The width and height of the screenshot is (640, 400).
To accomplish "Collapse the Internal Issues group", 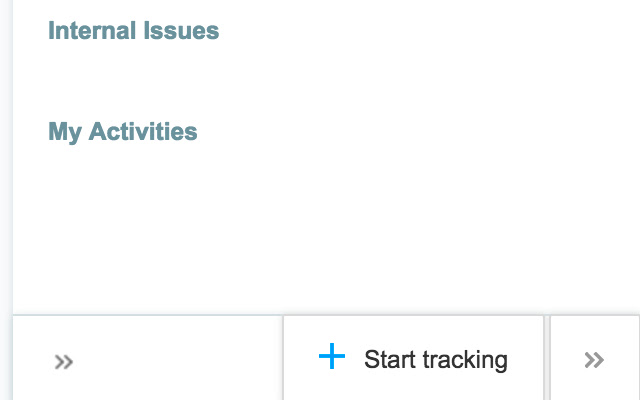I will [x=133, y=31].
